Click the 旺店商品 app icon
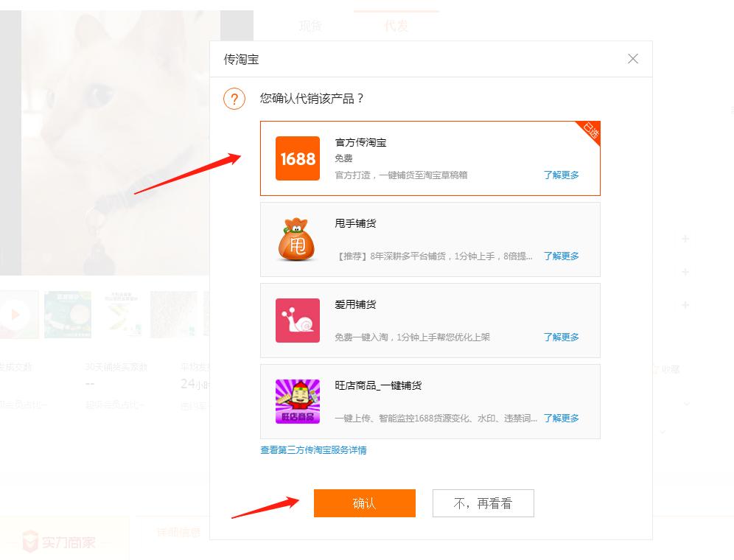This screenshot has width=734, height=560. [x=297, y=401]
